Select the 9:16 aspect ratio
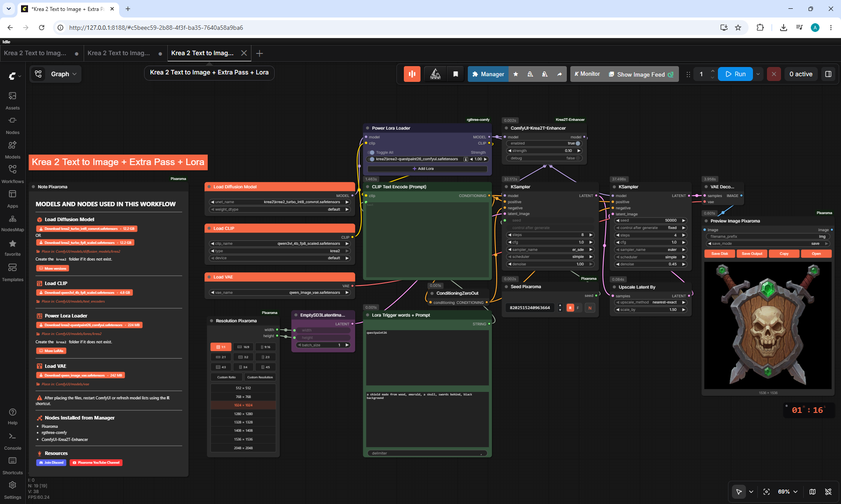The image size is (841, 504). click(x=265, y=347)
